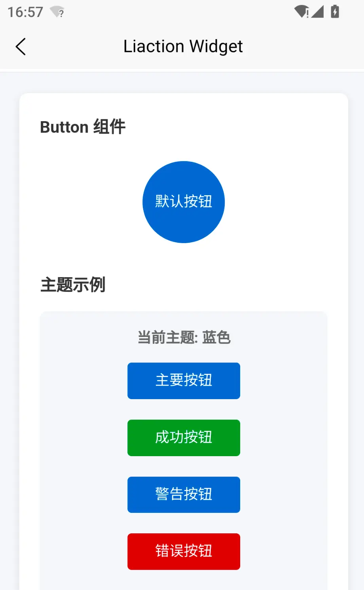
Task: Click the 主题示例 section heading
Action: tap(73, 285)
